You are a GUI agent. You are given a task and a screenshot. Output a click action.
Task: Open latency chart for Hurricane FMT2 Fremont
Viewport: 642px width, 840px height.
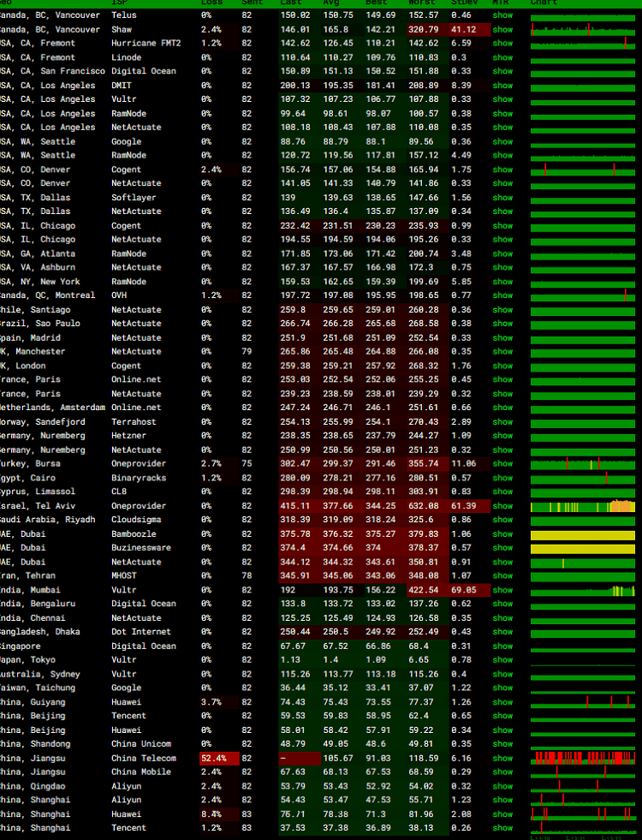583,44
